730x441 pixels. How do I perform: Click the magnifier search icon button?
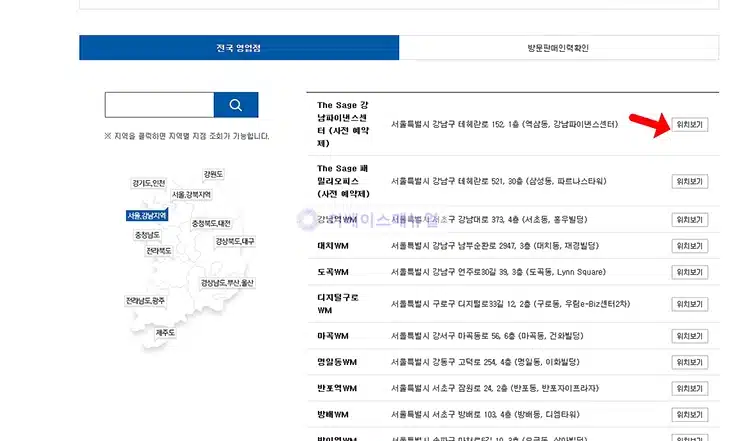coord(236,105)
